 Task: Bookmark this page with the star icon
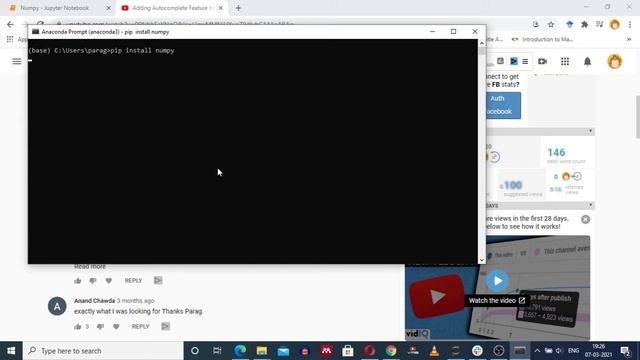[x=551, y=24]
